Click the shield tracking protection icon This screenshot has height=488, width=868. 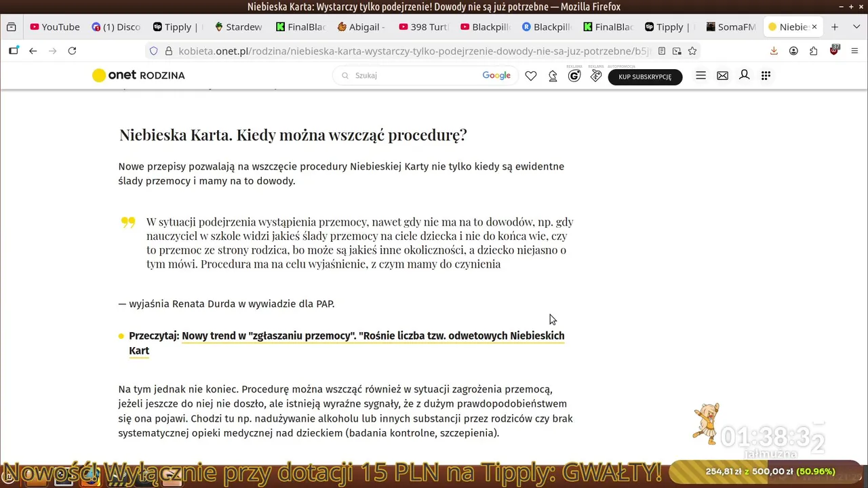153,51
